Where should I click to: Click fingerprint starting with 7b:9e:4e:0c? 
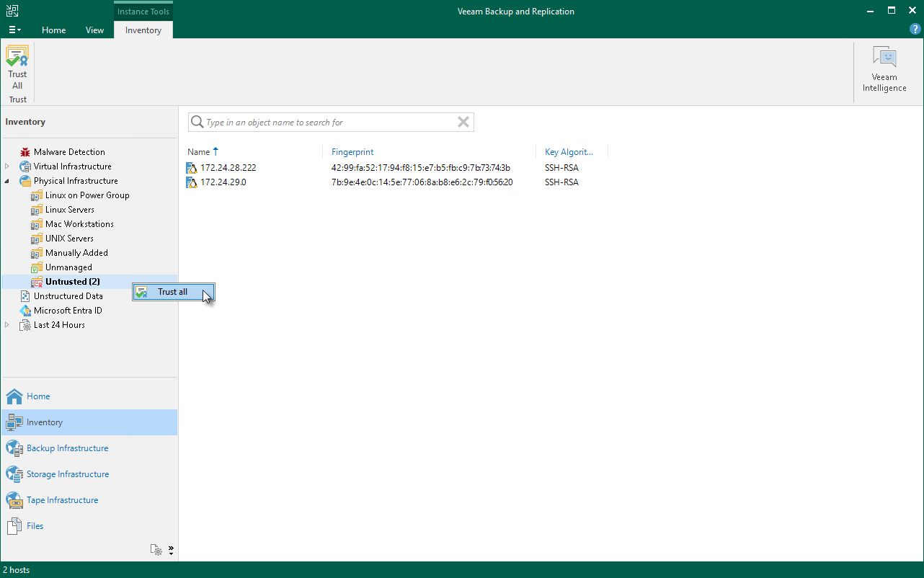coord(422,182)
